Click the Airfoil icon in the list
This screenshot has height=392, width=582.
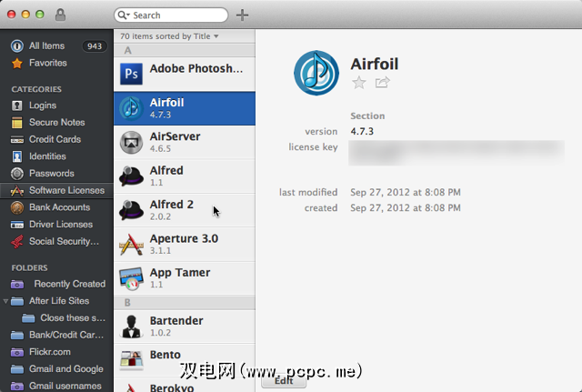(x=131, y=108)
